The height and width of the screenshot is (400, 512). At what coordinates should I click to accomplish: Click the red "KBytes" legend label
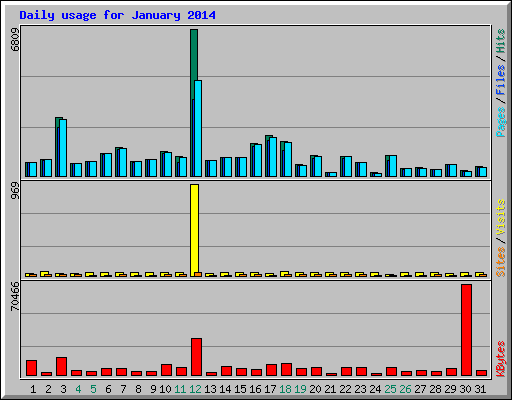pyautogui.click(x=500, y=359)
